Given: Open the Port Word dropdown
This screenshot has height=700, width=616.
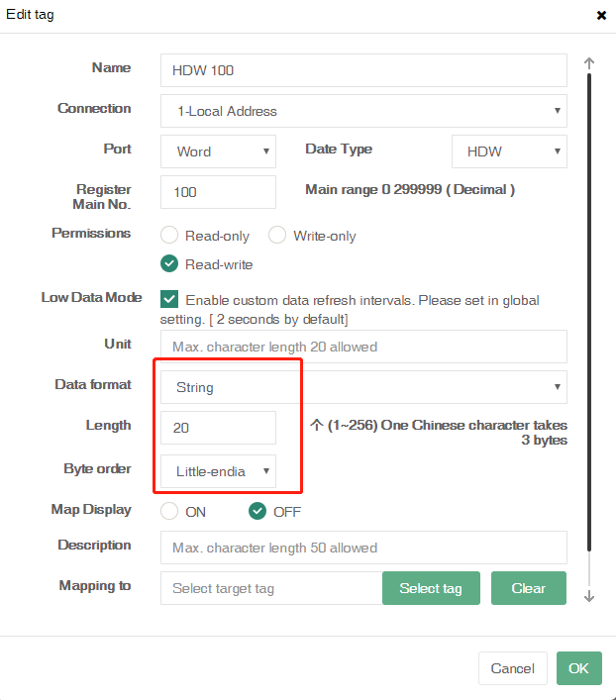Looking at the screenshot, I should (x=218, y=151).
